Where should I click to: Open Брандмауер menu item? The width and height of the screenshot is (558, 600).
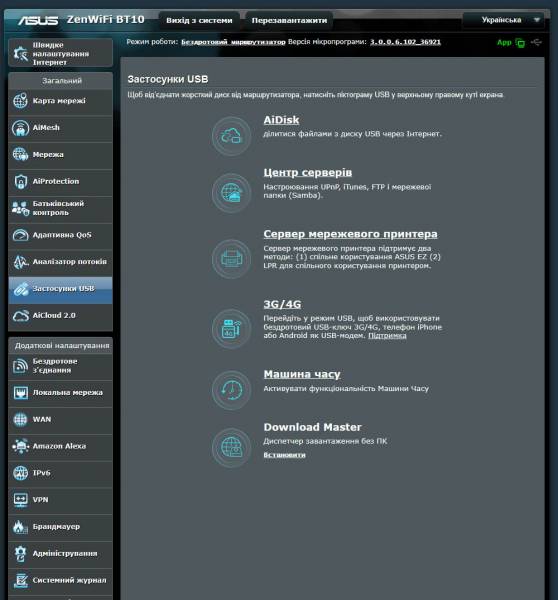coord(60,527)
